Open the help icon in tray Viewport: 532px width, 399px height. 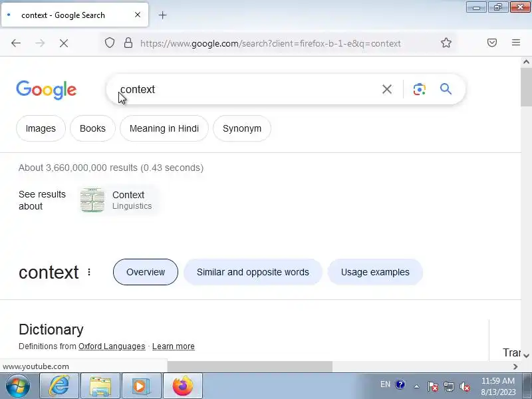400,385
